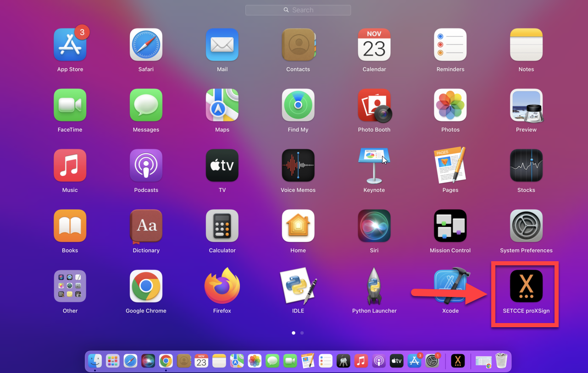This screenshot has height=373, width=588.
Task: Launch the Stocks app
Action: 526,165
